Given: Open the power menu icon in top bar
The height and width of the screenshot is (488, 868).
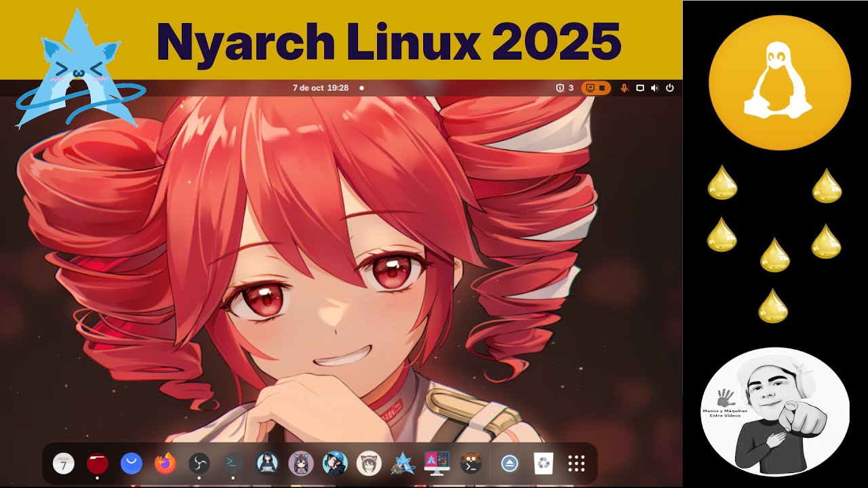Looking at the screenshot, I should click(670, 88).
